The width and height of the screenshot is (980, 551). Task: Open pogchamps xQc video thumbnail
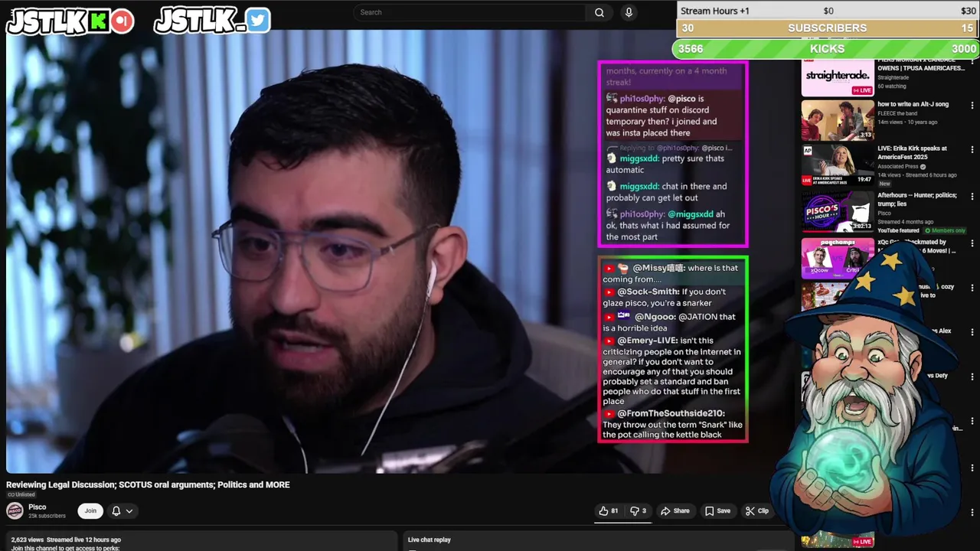tap(838, 259)
